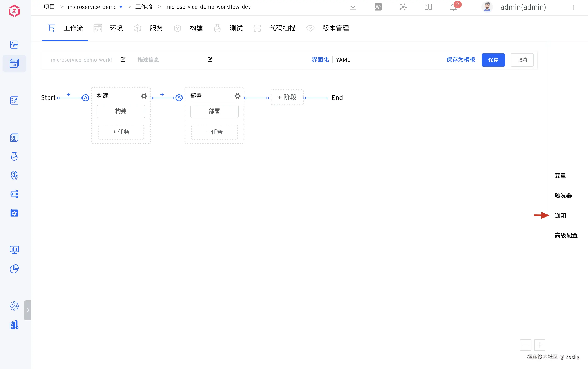The width and height of the screenshot is (588, 369).
Task: Expand the collapsed left sidebar arrow
Action: tap(28, 310)
